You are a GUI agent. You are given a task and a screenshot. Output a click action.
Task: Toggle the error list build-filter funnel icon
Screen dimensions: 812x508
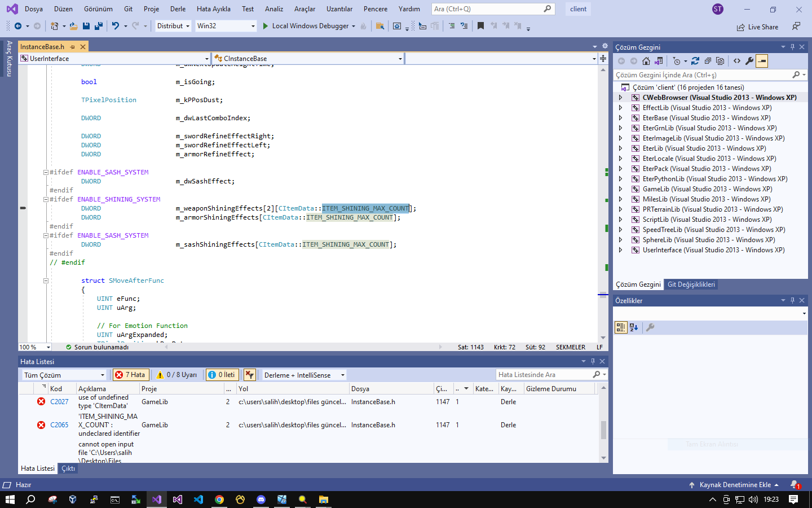click(x=250, y=375)
